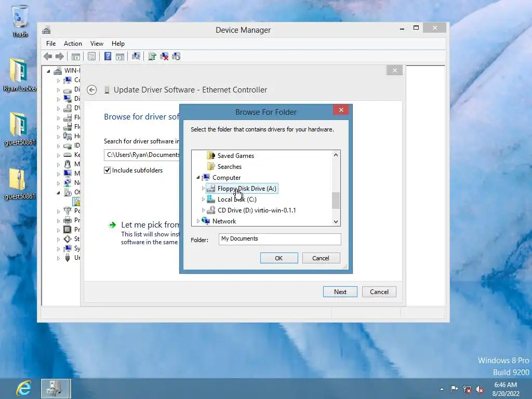Open the View menu
Image resolution: width=532 pixels, height=399 pixels.
click(x=97, y=44)
